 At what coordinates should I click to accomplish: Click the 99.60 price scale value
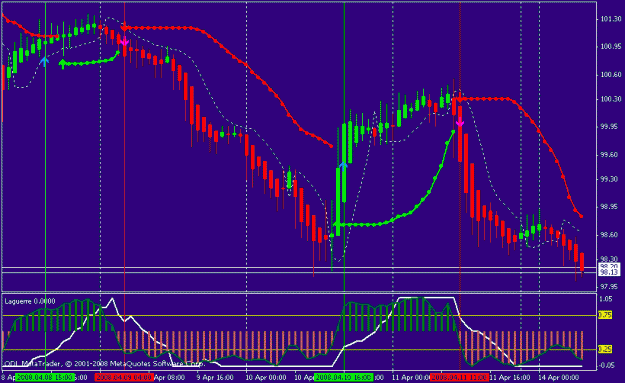pos(611,155)
